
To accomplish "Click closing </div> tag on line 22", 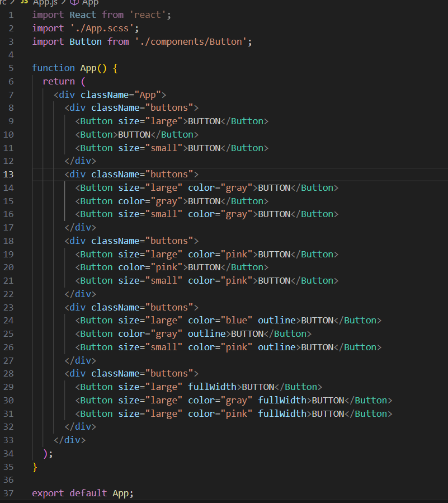I will (x=80, y=294).
